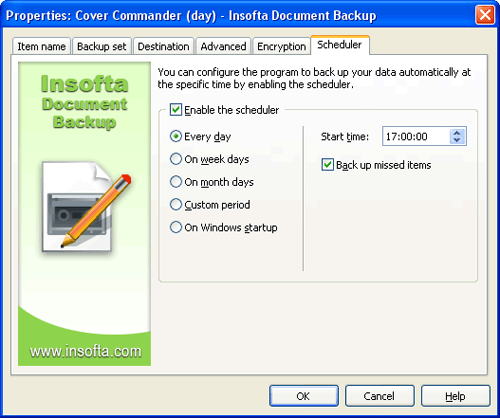Click the Insofta Document Backup logo text
This screenshot has height=418, width=500.
point(85,102)
